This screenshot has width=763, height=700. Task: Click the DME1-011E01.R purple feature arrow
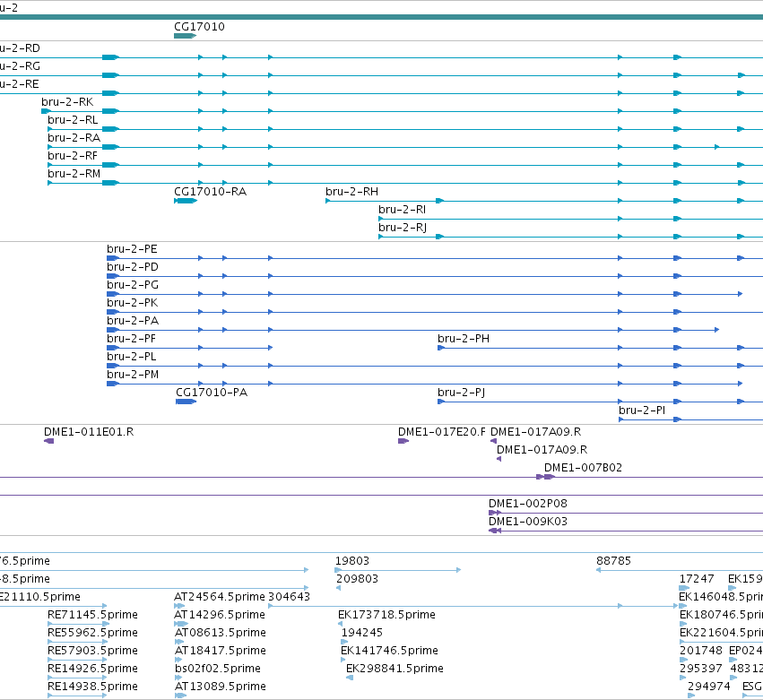[48, 441]
